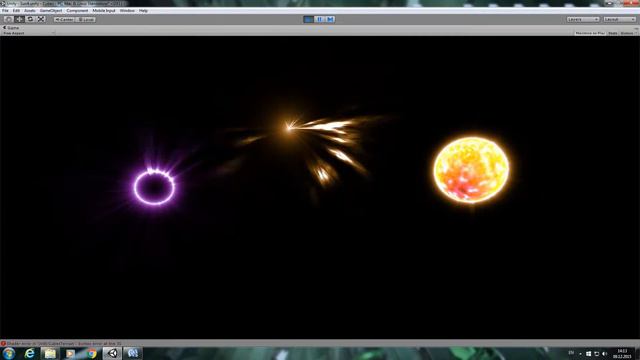
Task: Click the Play button
Action: pyautogui.click(x=309, y=19)
